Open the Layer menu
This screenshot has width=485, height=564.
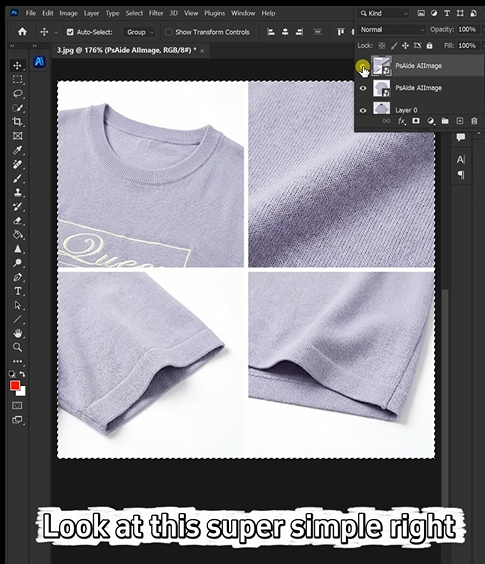[x=91, y=13]
